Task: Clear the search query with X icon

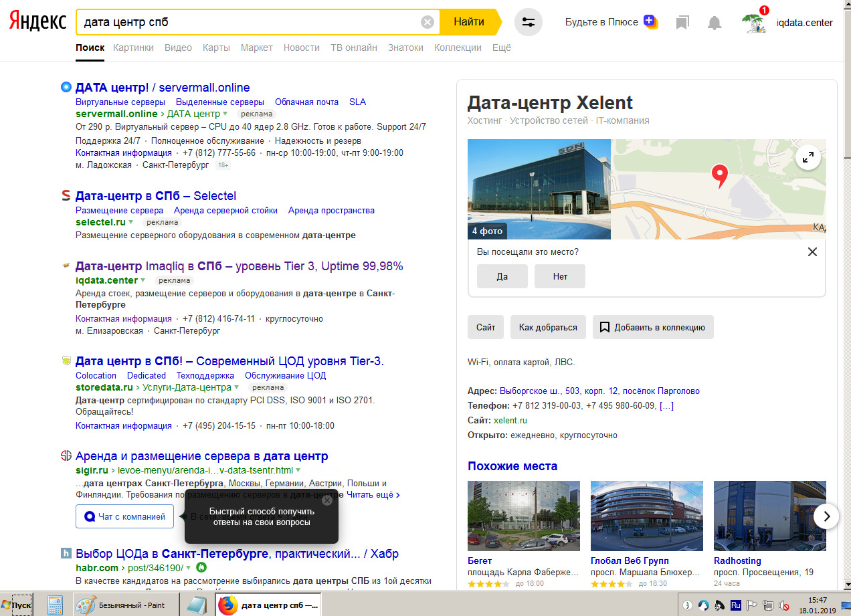Action: click(427, 22)
